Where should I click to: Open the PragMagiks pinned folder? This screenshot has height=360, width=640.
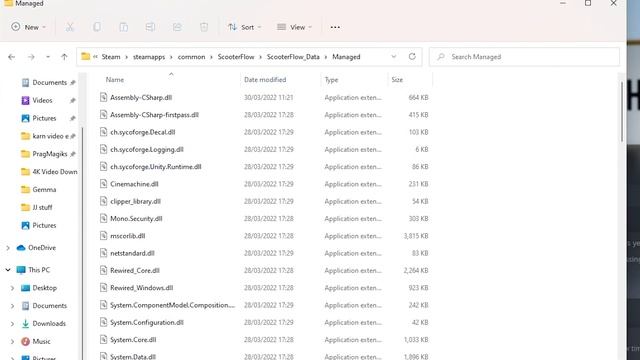coord(49,154)
